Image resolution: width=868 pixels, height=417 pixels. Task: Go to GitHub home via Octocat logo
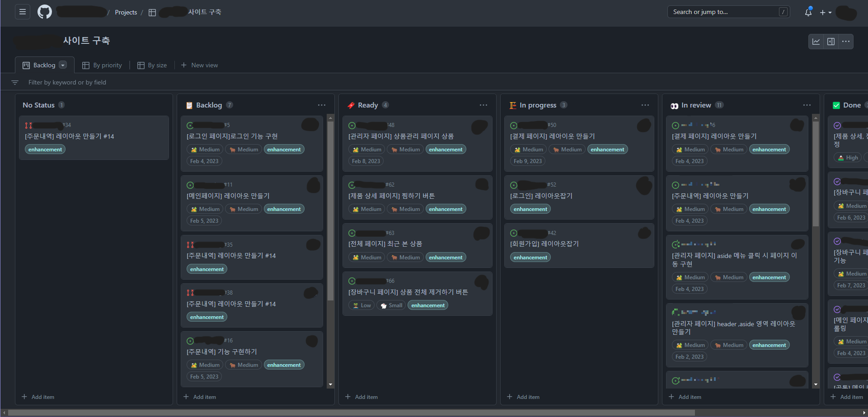point(44,12)
